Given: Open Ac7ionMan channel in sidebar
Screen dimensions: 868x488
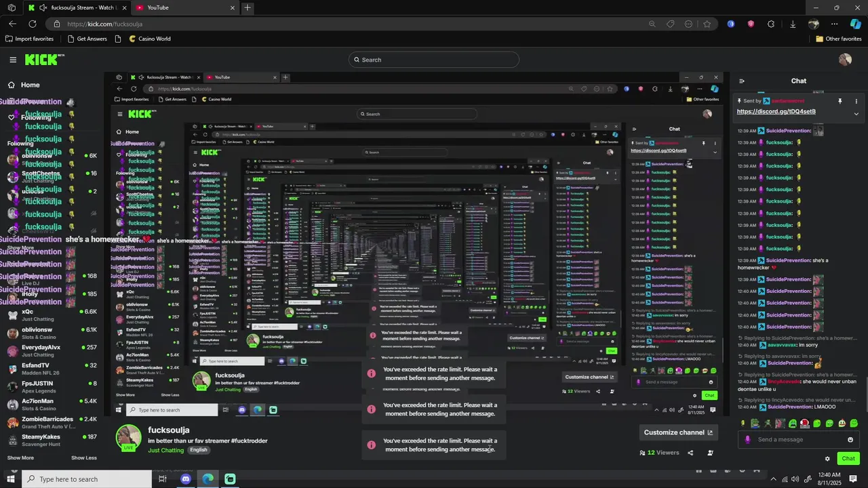Looking at the screenshot, I should click(53, 405).
